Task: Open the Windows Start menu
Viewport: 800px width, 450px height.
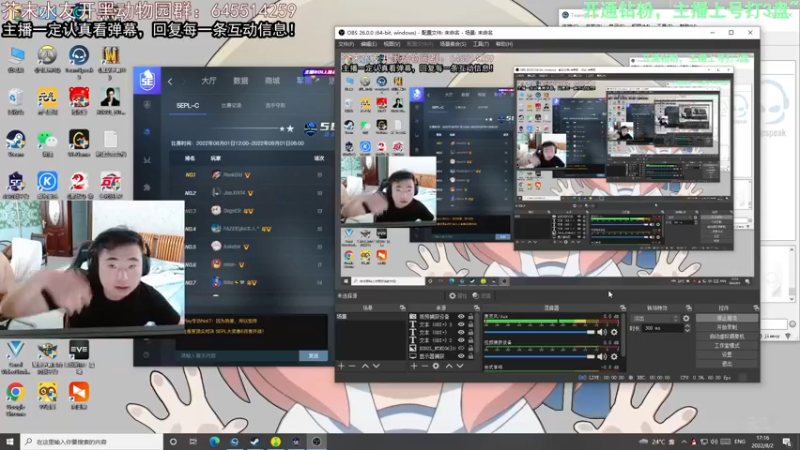Action: click(10, 442)
